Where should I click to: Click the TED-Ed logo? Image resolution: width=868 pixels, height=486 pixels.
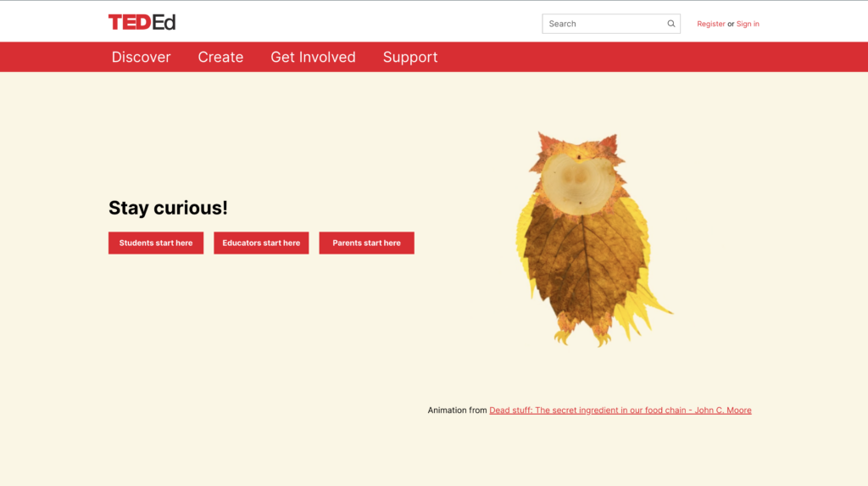click(x=142, y=22)
